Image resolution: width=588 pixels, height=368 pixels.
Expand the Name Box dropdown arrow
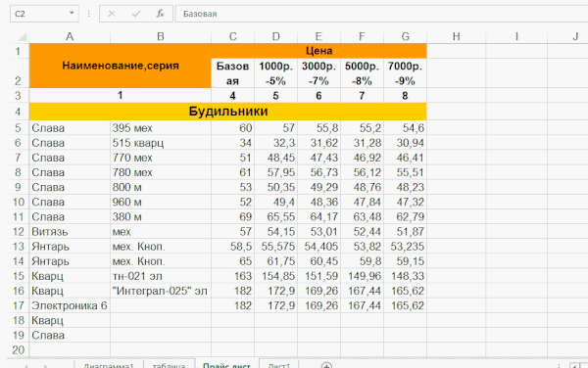pos(72,14)
